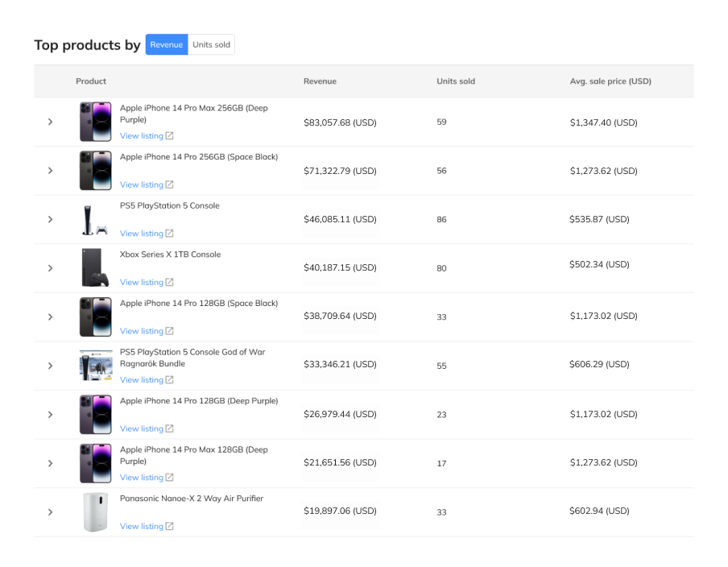Expand the Xbox Series X 1TB row

click(50, 268)
